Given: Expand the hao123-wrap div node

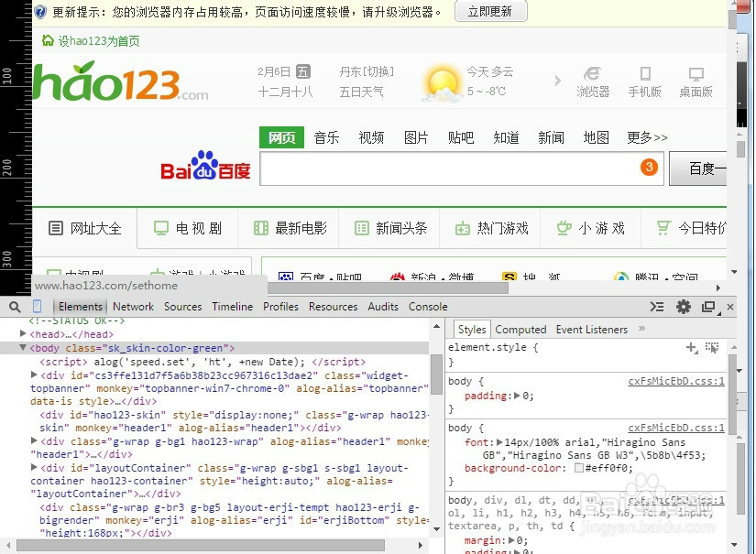Looking at the screenshot, I should point(34,440).
